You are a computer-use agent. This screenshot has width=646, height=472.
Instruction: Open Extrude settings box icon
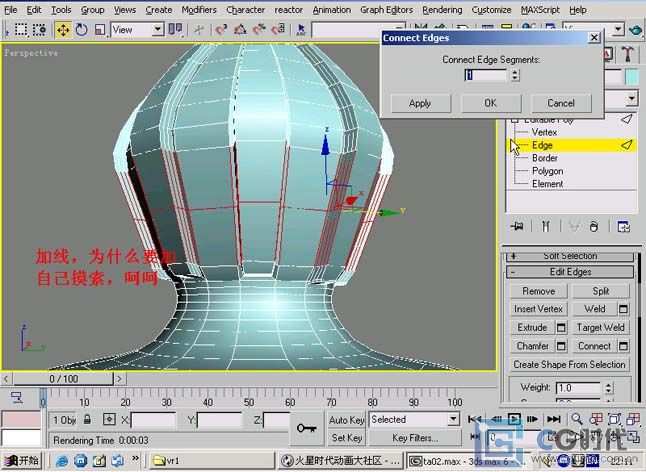[561, 327]
